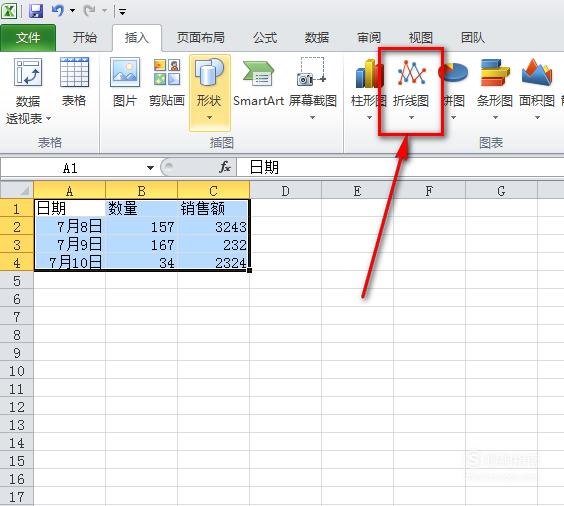This screenshot has width=564, height=506.
Task: Select column F header
Action: pyautogui.click(x=429, y=191)
